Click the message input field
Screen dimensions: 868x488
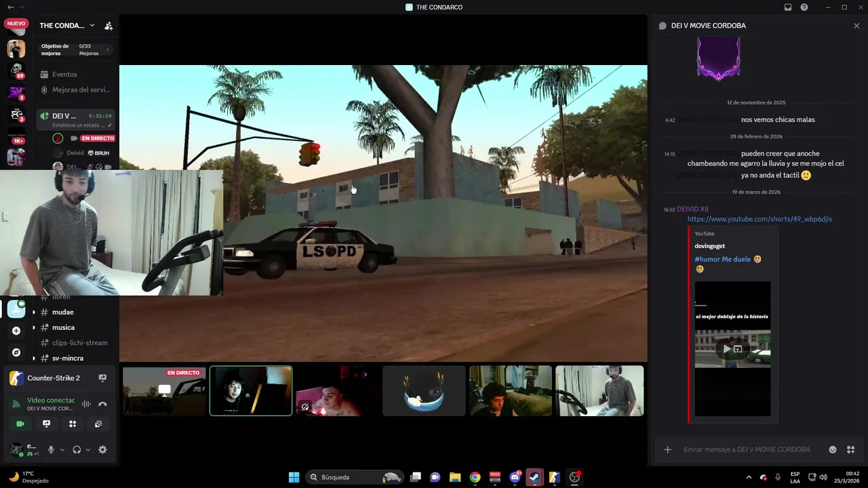click(747, 449)
